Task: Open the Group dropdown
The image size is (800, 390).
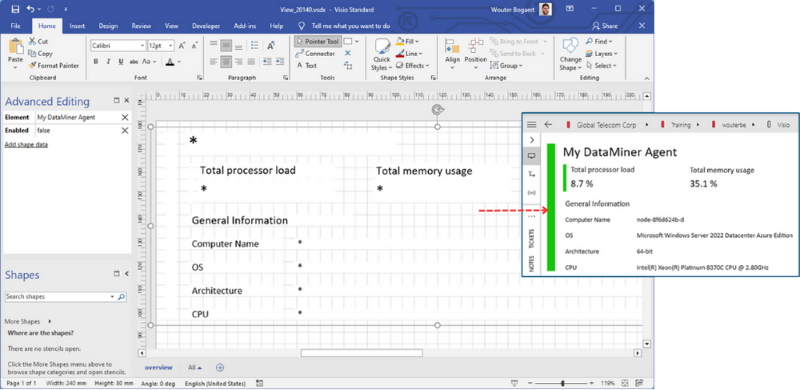Action: pyautogui.click(x=506, y=65)
